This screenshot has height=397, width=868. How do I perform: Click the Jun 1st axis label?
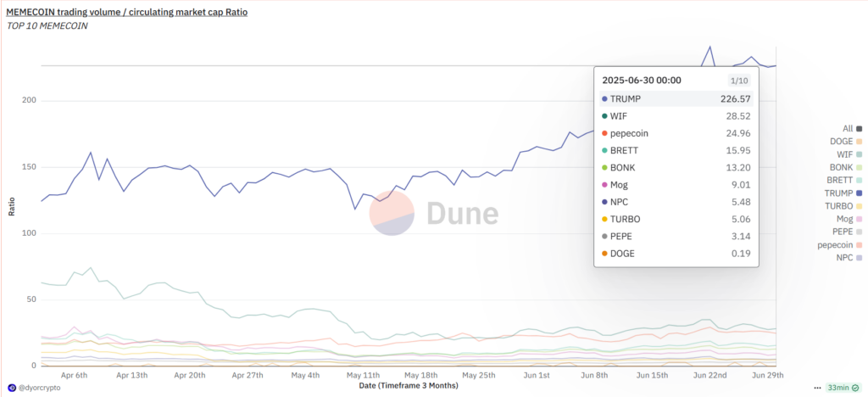point(537,375)
